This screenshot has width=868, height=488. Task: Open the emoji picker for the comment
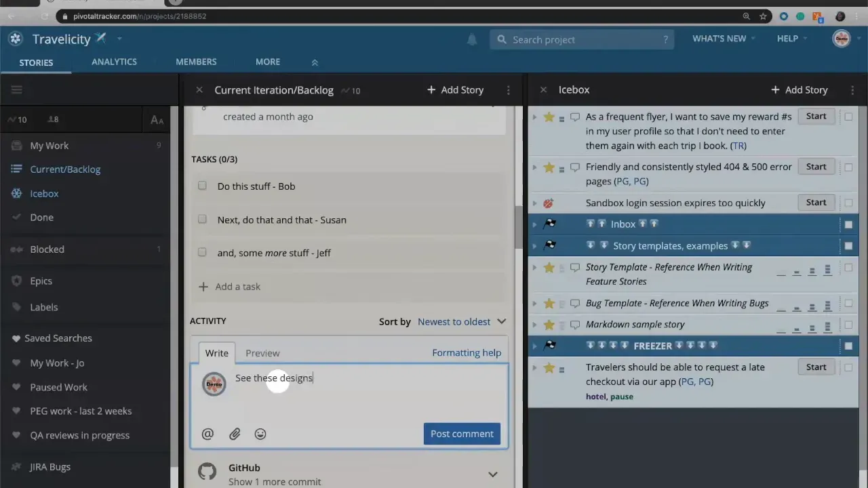coord(260,434)
